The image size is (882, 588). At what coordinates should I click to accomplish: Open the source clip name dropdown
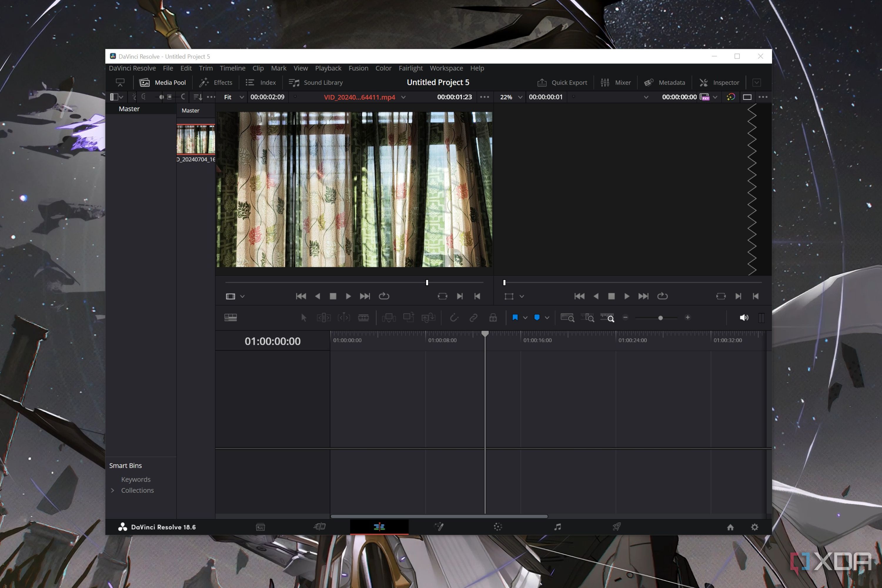click(x=403, y=97)
